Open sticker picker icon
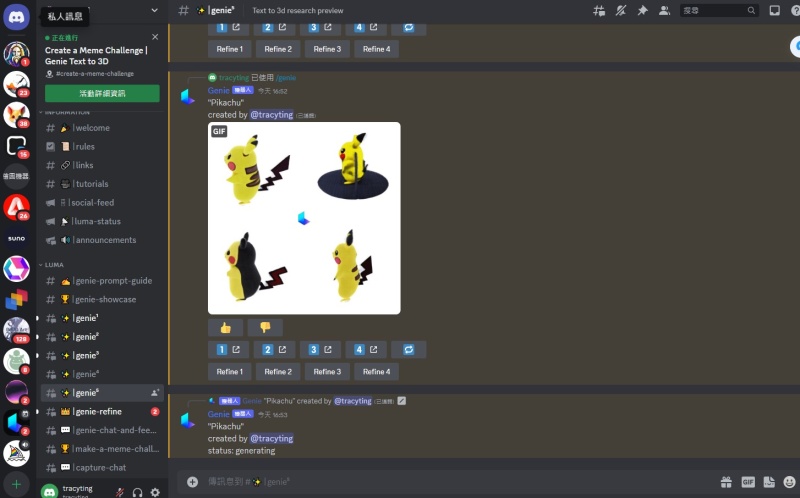The width and height of the screenshot is (800, 498). pyautogui.click(x=769, y=482)
